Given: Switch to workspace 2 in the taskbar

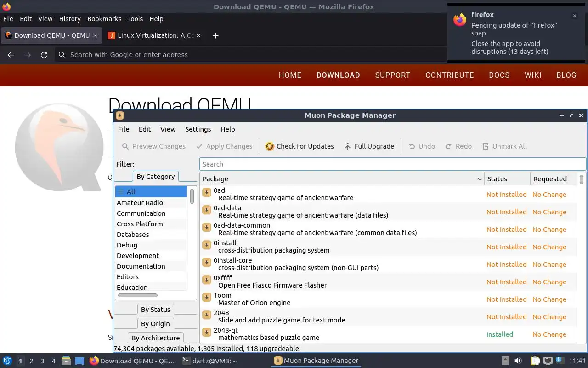Looking at the screenshot, I should [32, 361].
